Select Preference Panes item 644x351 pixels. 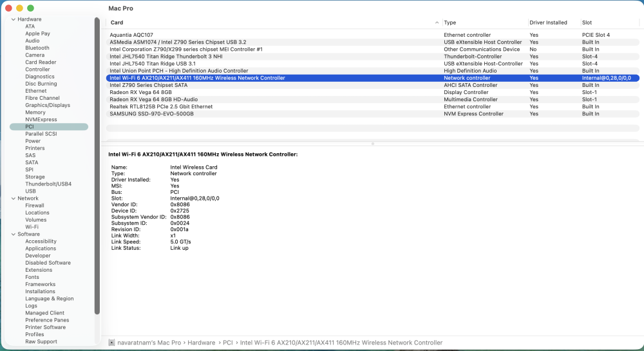(47, 320)
